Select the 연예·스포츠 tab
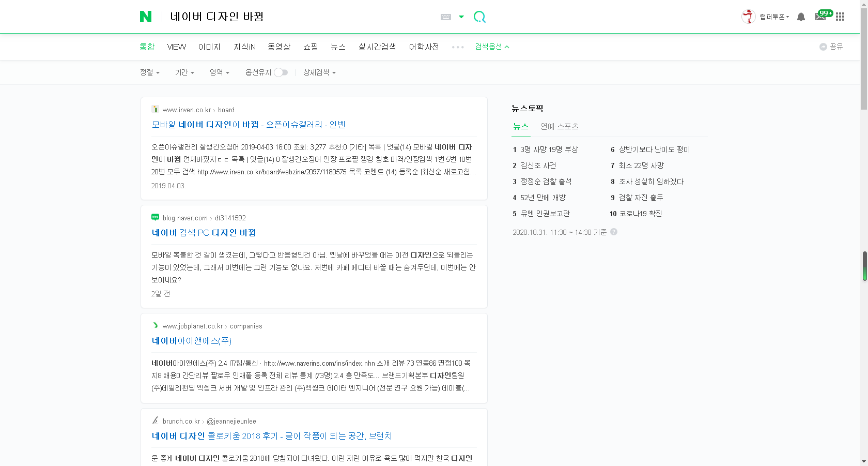Viewport: 868px width, 466px height. pos(559,126)
